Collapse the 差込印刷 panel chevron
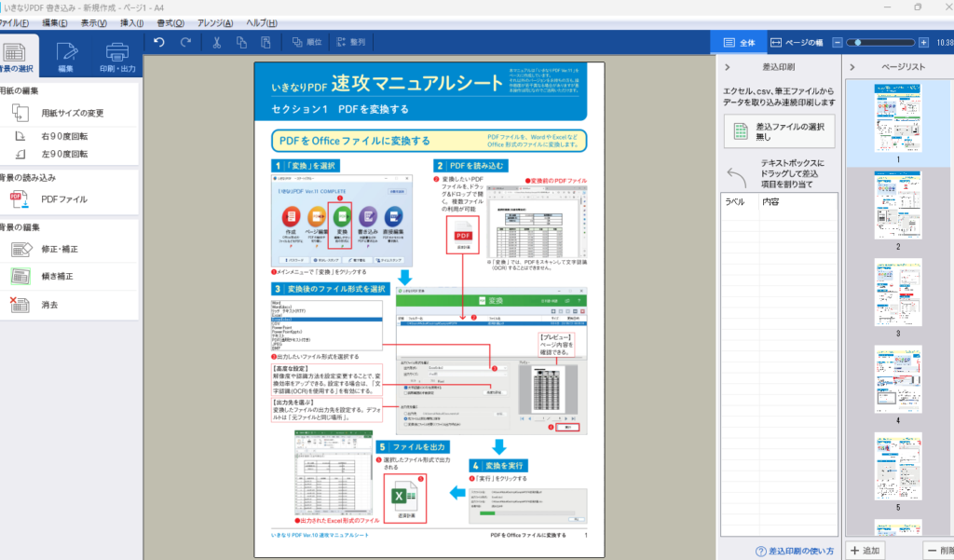Screen dimensions: 954x560 click(x=727, y=68)
